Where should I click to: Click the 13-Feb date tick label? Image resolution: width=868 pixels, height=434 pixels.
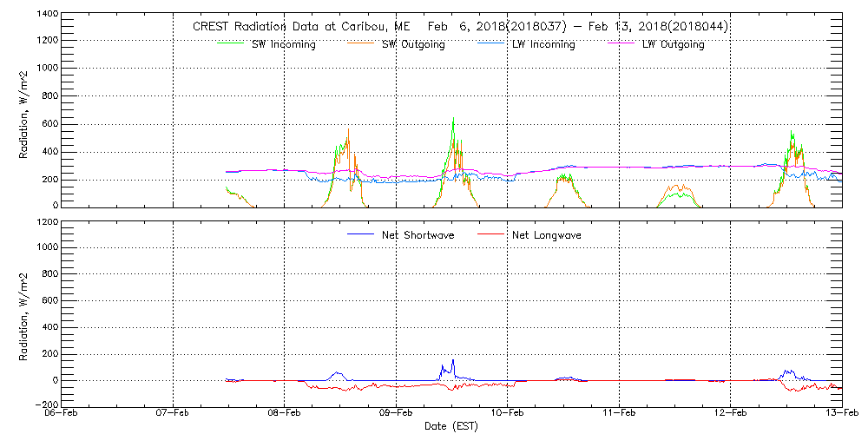coord(841,415)
